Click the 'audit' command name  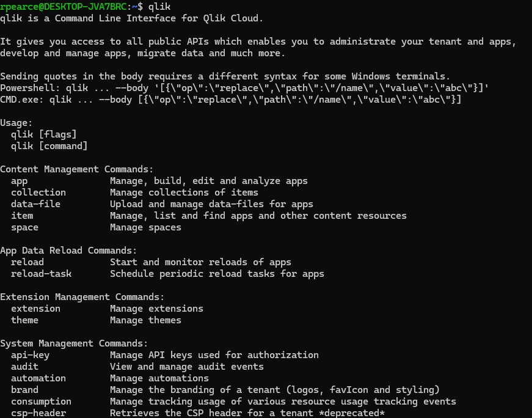[24, 367]
